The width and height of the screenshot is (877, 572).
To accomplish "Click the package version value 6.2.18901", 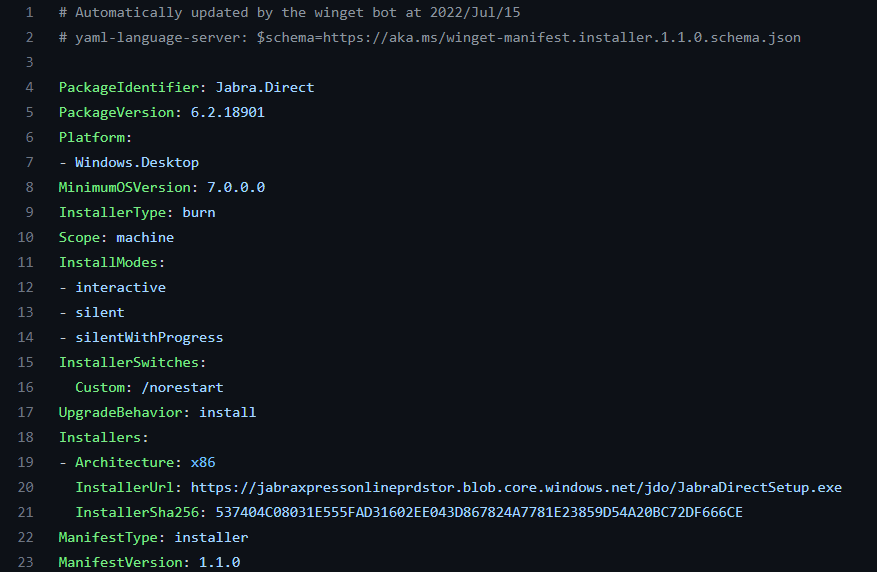I will (x=227, y=112).
